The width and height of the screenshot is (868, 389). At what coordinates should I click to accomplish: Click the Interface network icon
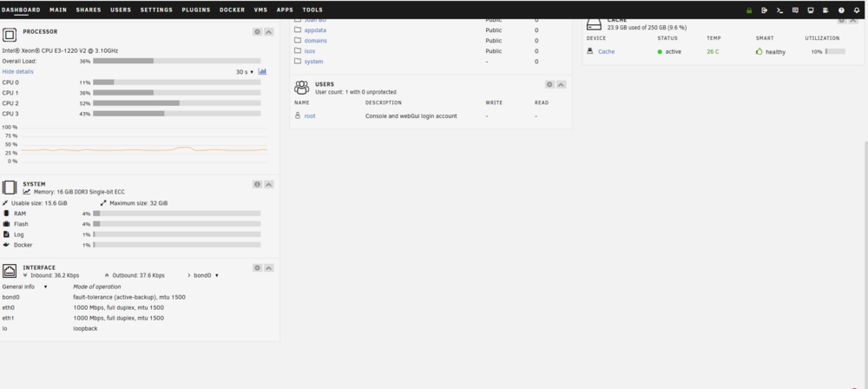(x=10, y=270)
